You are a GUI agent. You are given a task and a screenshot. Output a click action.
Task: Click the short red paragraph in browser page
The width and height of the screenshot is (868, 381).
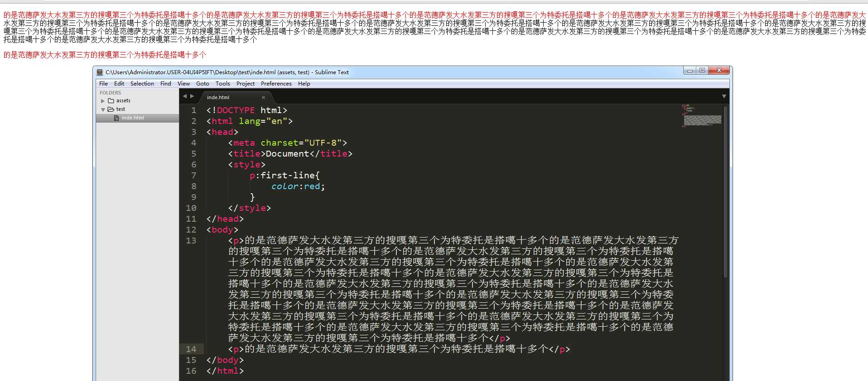tap(105, 55)
